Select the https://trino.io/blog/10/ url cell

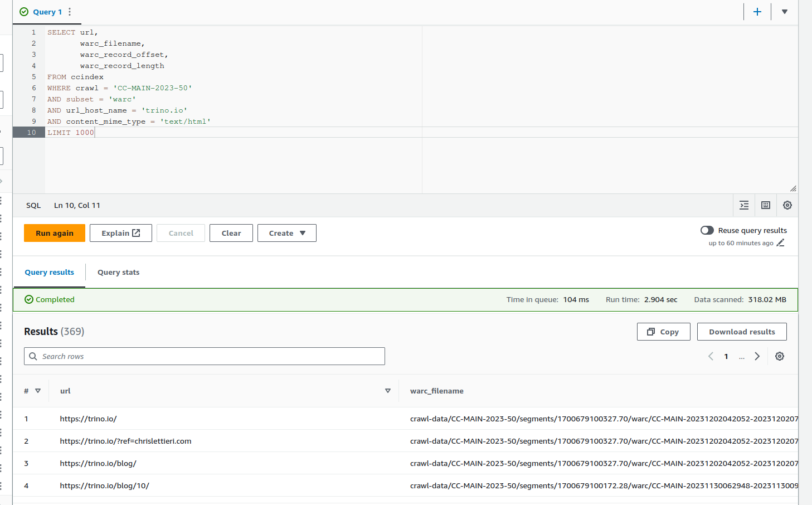coord(105,485)
